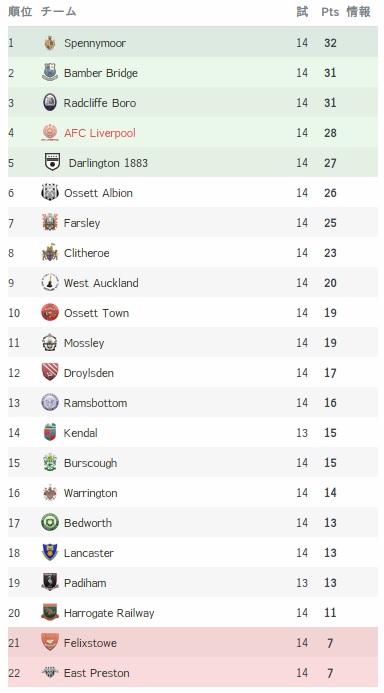Click the Harrogate Railway club badge

[x=50, y=612]
